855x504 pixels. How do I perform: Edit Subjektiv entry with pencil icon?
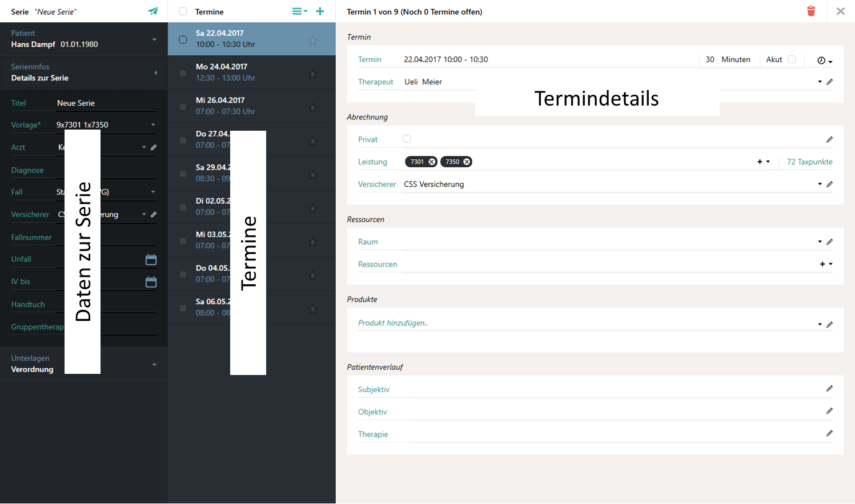coord(829,389)
